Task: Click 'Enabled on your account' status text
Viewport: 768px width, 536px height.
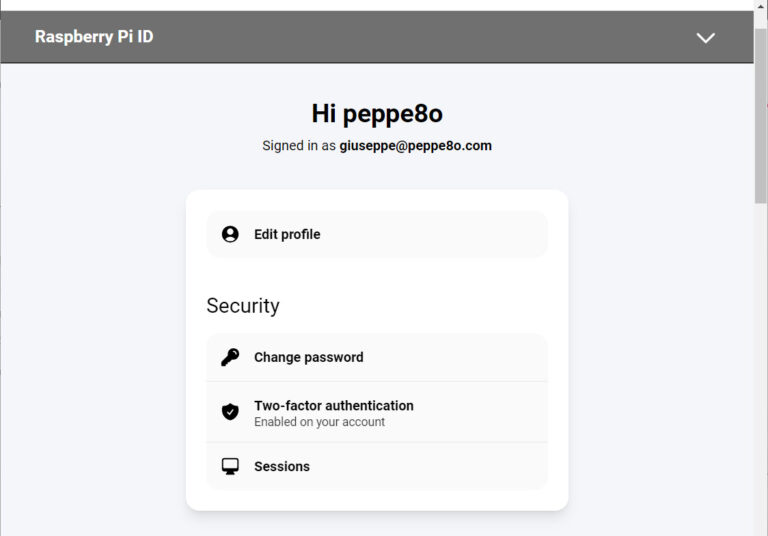Action: tap(319, 422)
